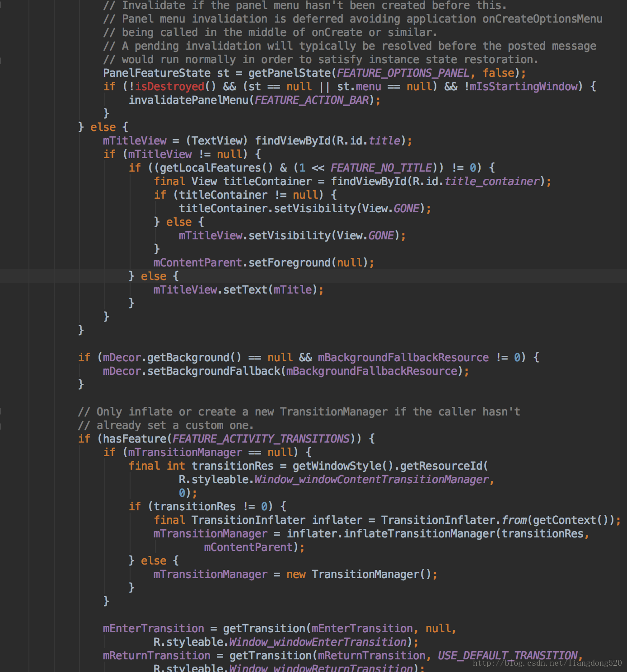Click the italic 'from' static method
Viewport: 627px width, 672px height.
(x=514, y=520)
